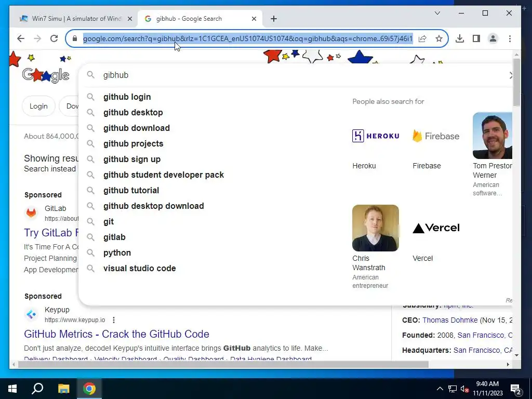Choose suggestion github student developer pack
The width and height of the screenshot is (532, 399).
pos(164,175)
